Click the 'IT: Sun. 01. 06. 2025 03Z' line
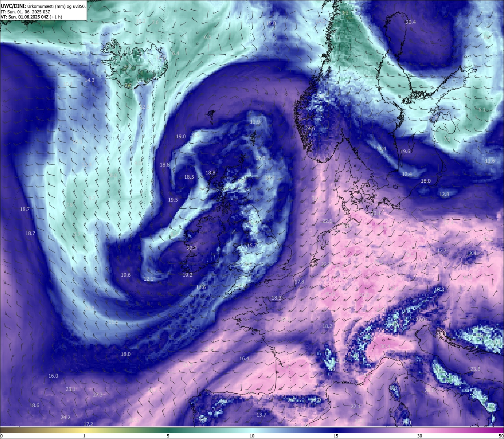The image size is (504, 439). pos(26,12)
